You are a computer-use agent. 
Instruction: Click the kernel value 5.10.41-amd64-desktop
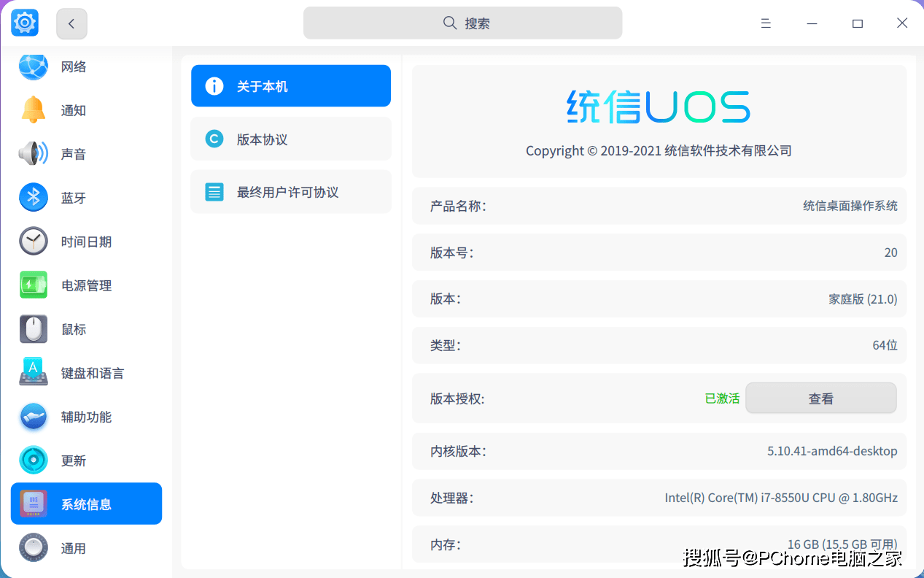click(832, 451)
